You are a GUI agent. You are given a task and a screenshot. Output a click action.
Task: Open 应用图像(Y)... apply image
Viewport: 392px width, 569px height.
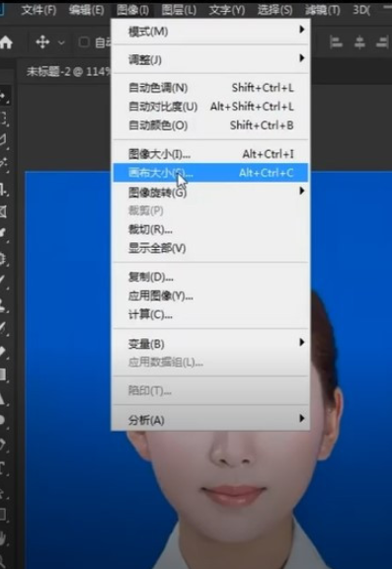(x=210, y=296)
